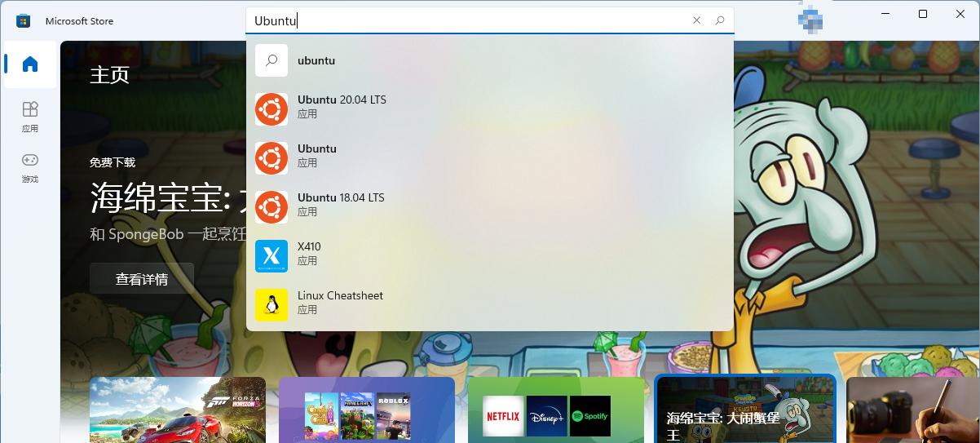The image size is (980, 443).
Task: Maximize the Microsoft Store window
Action: tap(923, 14)
